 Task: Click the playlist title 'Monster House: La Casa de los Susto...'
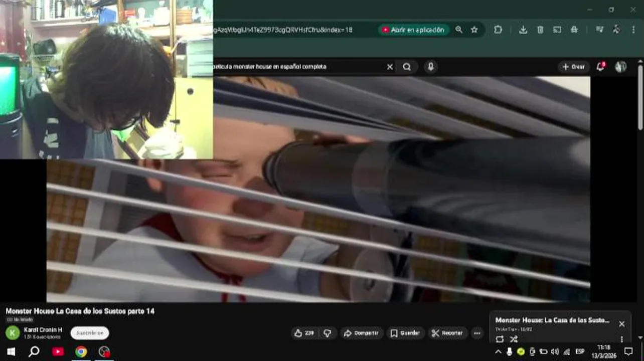pos(552,320)
